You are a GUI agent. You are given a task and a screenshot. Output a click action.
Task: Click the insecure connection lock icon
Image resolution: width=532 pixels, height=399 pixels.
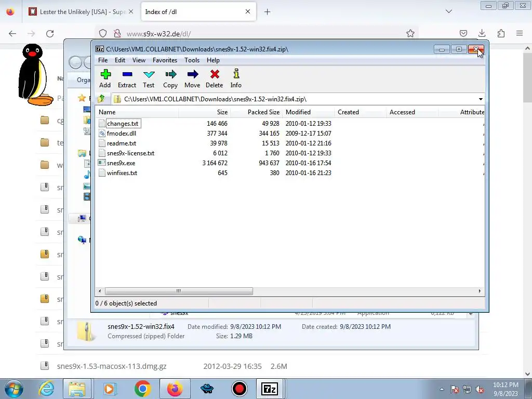[x=117, y=33]
